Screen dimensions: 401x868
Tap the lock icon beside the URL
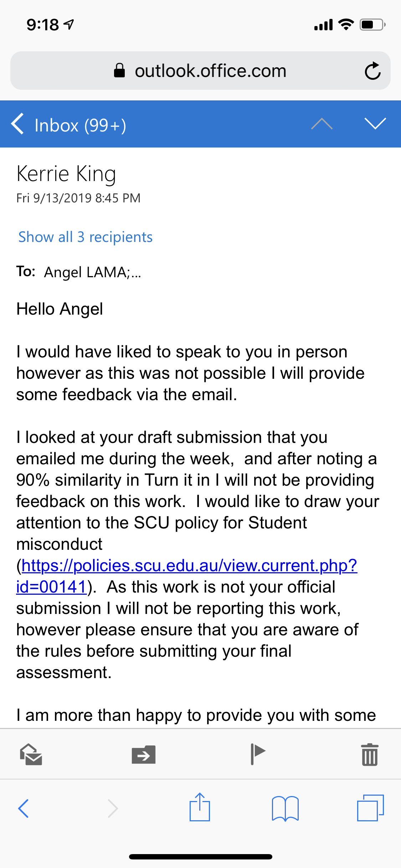[x=119, y=70]
